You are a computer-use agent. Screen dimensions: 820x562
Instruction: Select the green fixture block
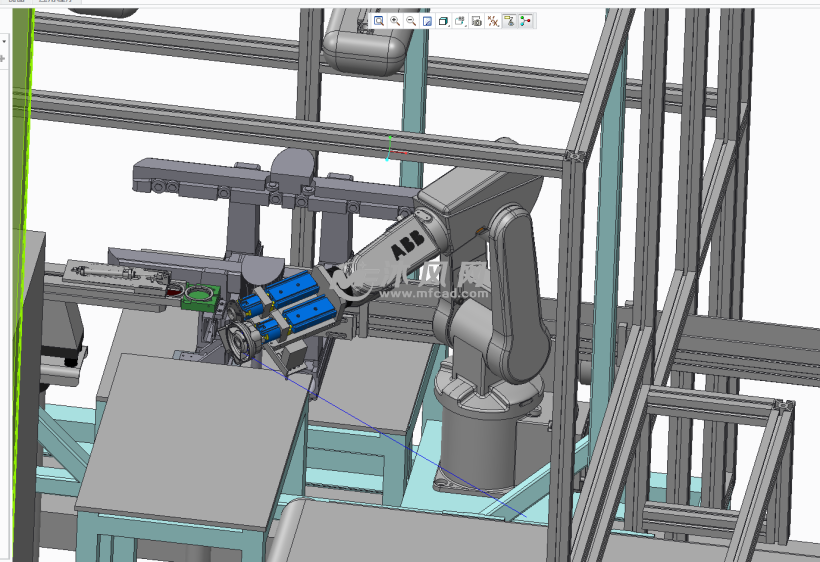(x=200, y=297)
